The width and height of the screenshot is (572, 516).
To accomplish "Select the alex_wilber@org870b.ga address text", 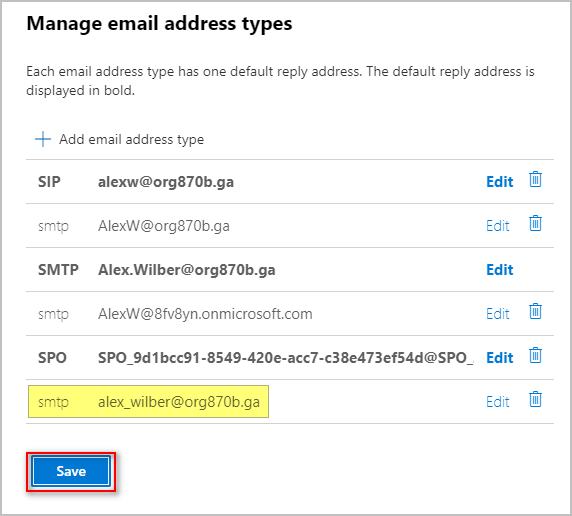I will 179,402.
